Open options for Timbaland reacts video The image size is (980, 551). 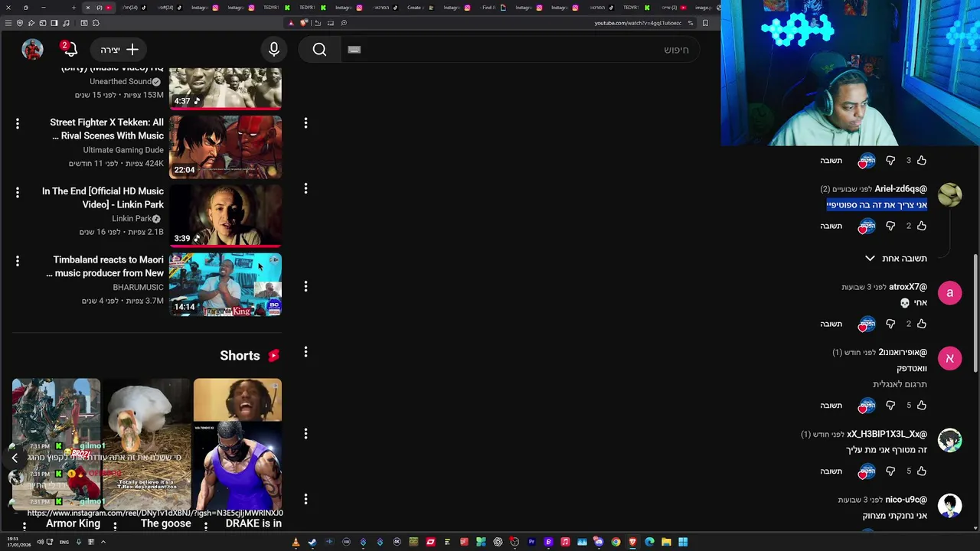(18, 261)
